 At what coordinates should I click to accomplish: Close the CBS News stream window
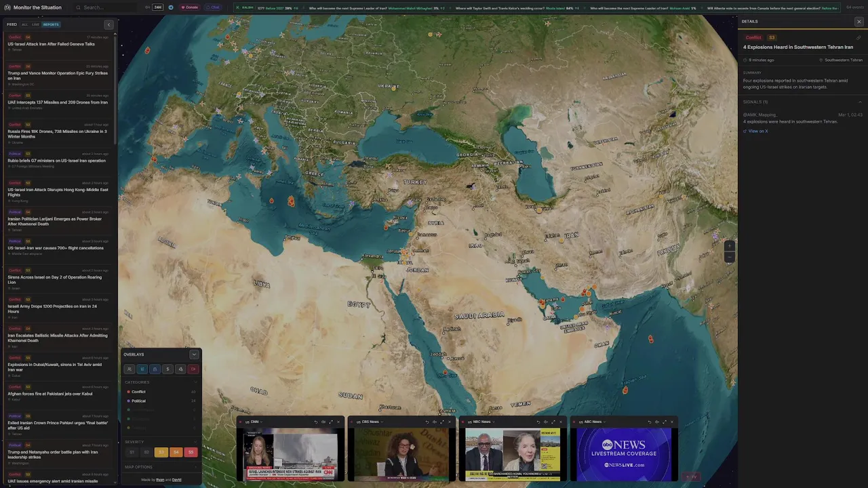click(450, 422)
